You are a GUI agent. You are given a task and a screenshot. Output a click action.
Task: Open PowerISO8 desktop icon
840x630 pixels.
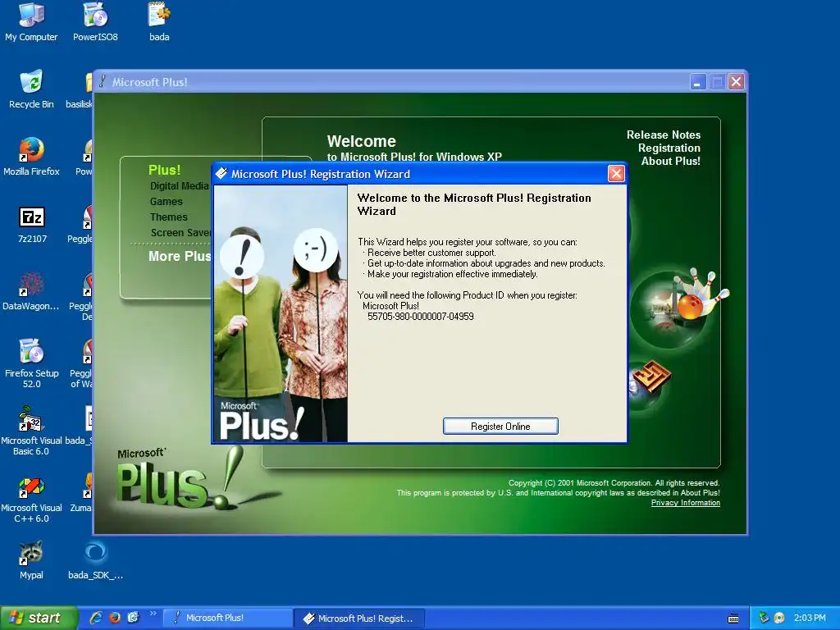95,22
